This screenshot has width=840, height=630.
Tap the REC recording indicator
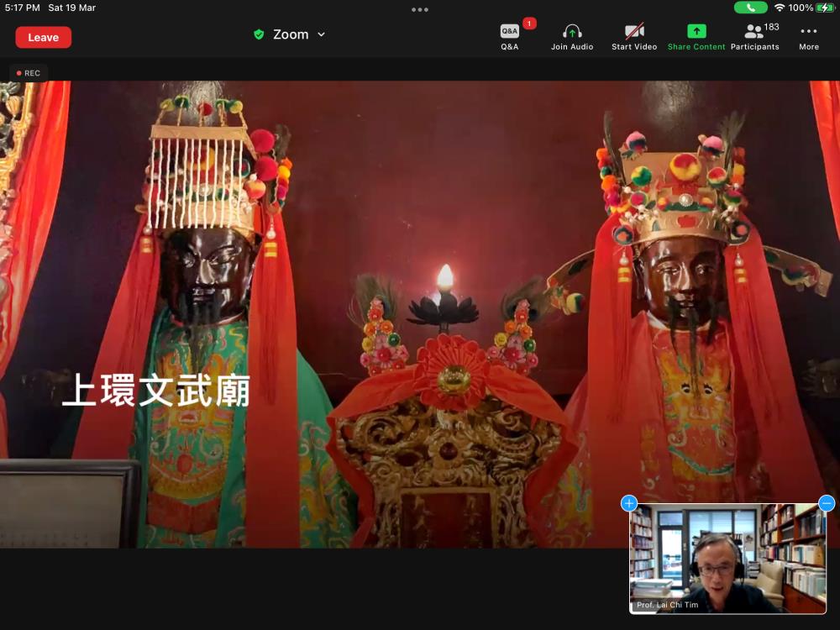tap(28, 73)
